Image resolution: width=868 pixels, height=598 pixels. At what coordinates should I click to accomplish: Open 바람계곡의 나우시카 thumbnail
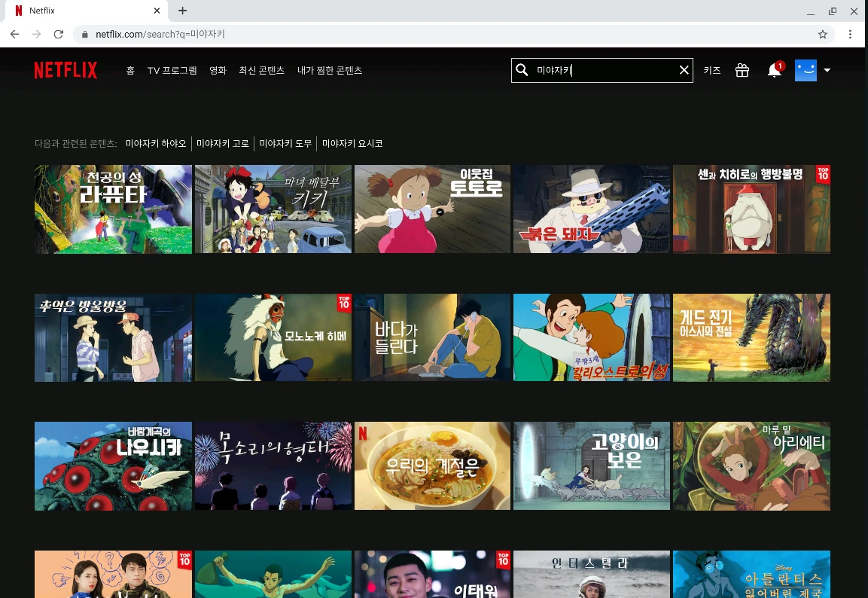coord(113,466)
